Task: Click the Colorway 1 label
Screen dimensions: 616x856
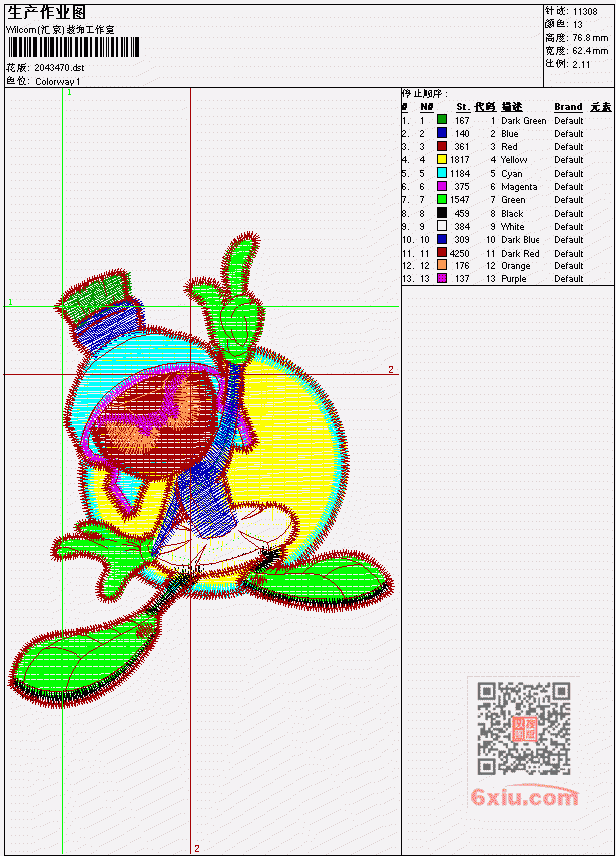Action: [x=58, y=81]
